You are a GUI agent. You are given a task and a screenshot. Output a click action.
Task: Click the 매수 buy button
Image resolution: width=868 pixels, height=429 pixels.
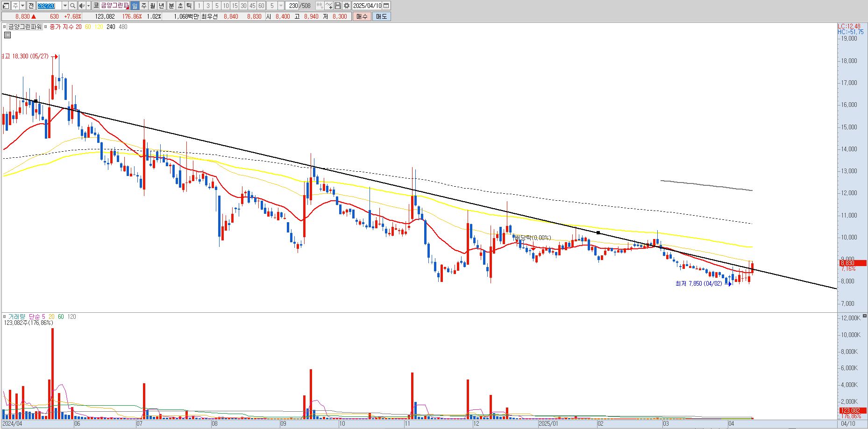[362, 16]
